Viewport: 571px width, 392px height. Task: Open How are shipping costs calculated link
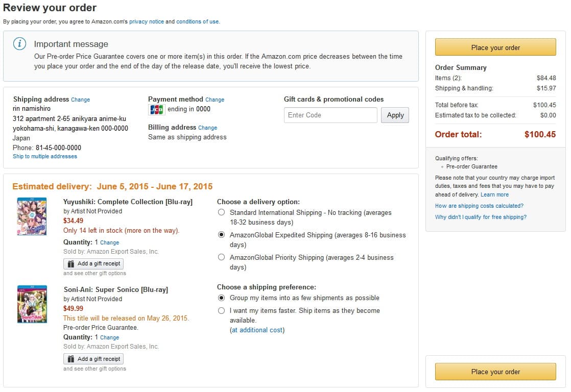pos(479,206)
